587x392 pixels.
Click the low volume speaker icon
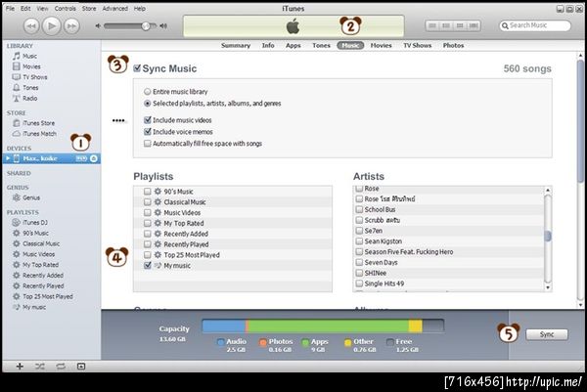[98, 25]
